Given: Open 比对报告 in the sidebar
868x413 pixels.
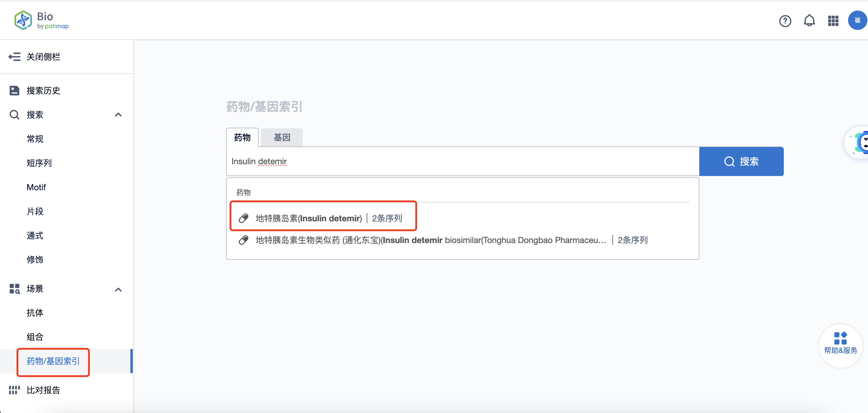Looking at the screenshot, I should pyautogui.click(x=43, y=390).
